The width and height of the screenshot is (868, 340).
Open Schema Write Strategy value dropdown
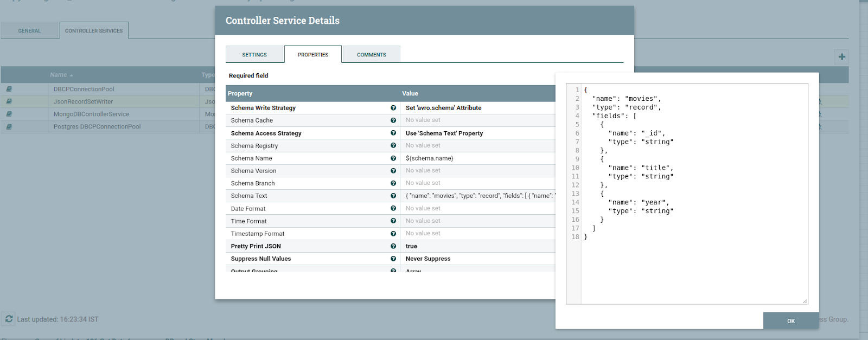coord(443,108)
